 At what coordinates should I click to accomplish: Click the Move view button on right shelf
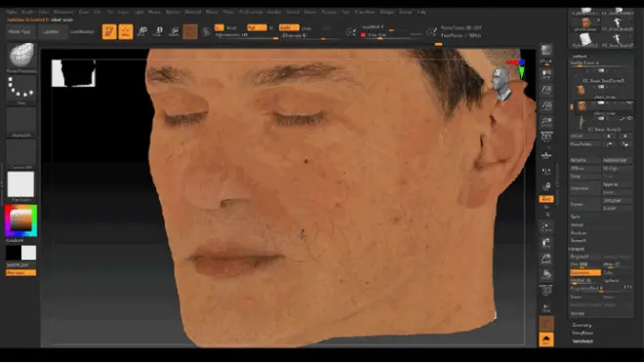(x=546, y=243)
